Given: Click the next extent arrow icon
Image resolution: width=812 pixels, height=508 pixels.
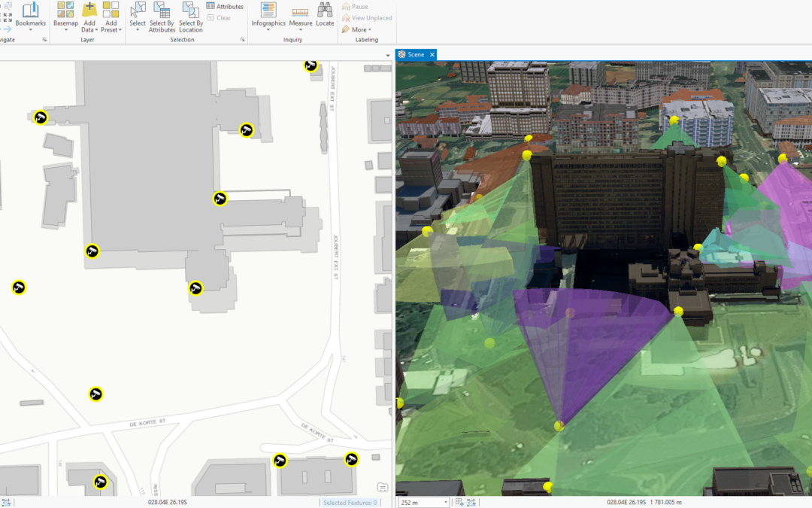Looking at the screenshot, I should tap(8, 29).
